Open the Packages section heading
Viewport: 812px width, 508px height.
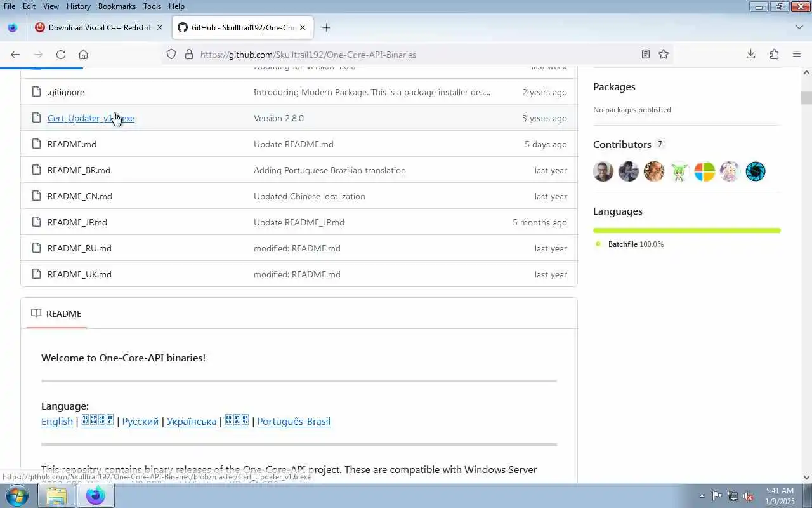(x=614, y=87)
